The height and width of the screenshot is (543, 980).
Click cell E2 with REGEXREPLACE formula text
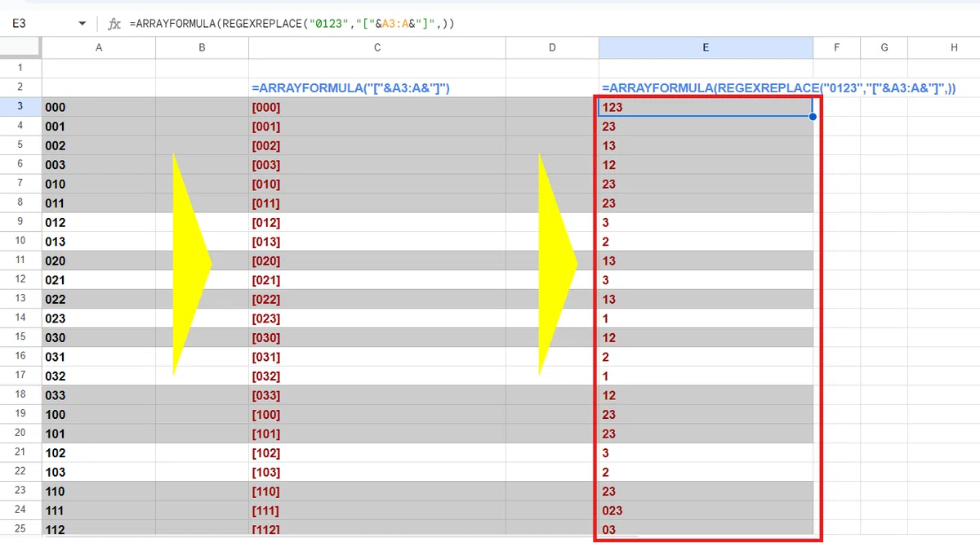click(x=706, y=87)
